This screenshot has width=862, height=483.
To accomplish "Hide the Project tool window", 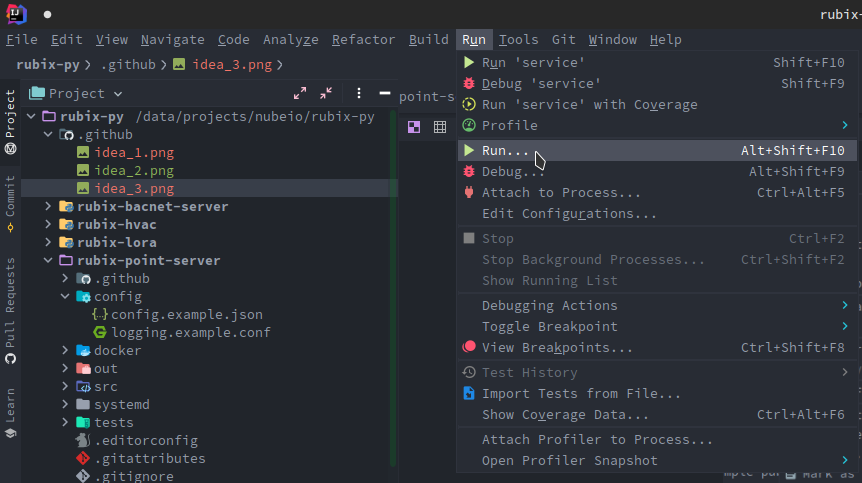I will coord(385,93).
